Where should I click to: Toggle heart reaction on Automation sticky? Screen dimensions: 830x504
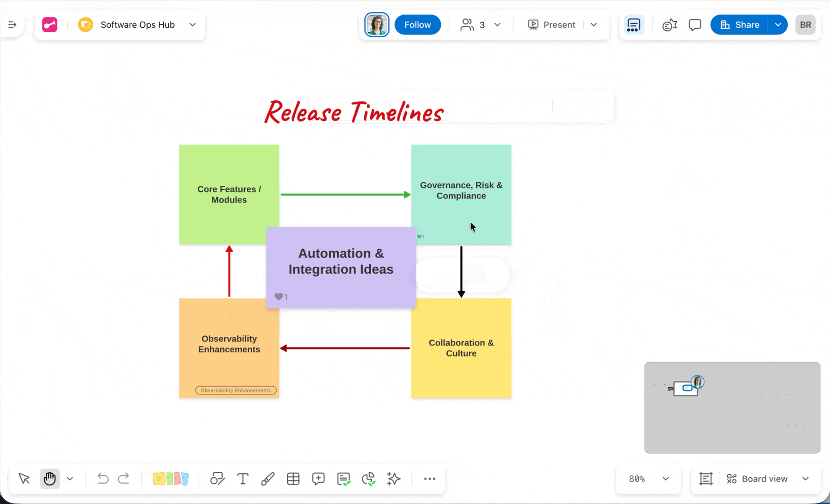279,297
